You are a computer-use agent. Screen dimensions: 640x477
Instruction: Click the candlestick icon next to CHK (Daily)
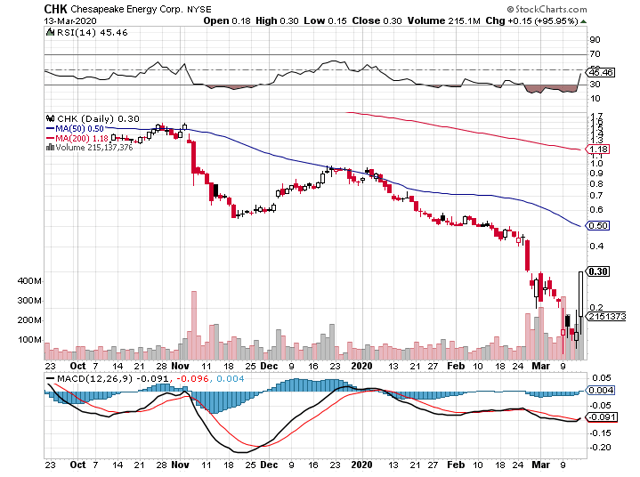pos(50,119)
